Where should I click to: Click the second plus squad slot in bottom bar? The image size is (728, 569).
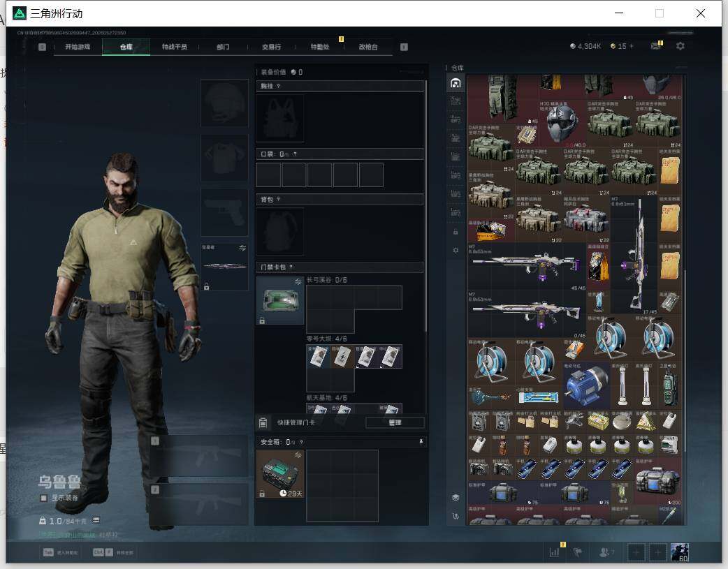point(658,552)
